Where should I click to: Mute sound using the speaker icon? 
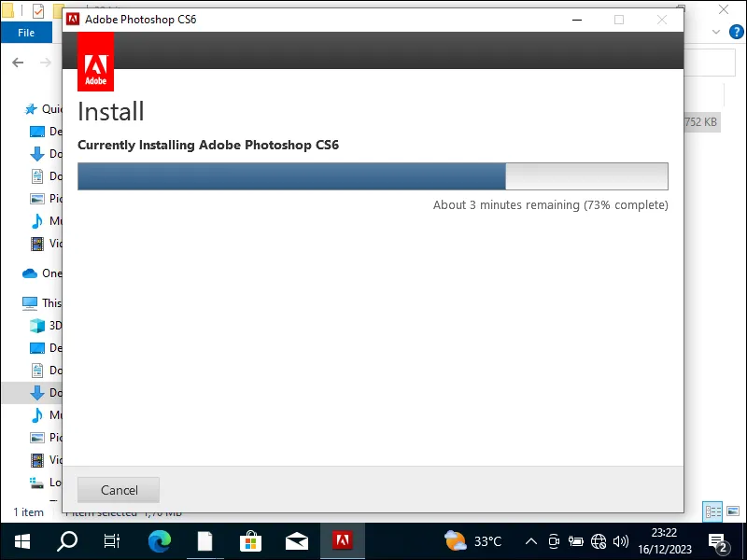pos(620,540)
